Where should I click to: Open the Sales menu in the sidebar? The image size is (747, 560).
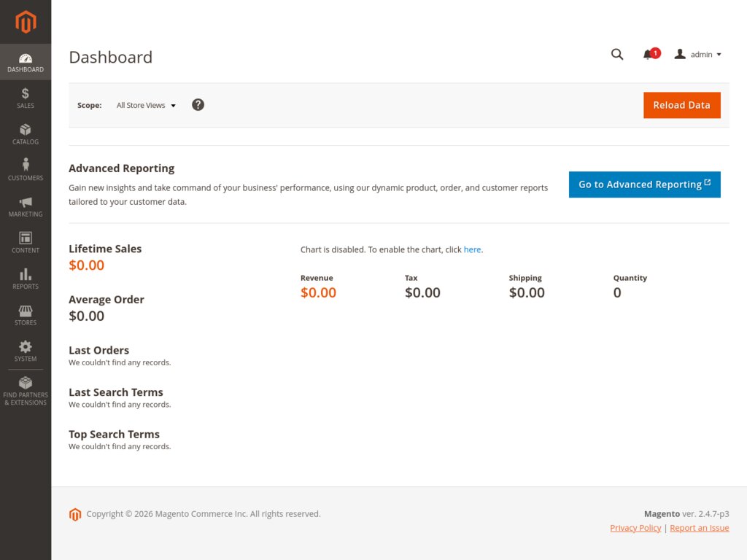pos(26,98)
